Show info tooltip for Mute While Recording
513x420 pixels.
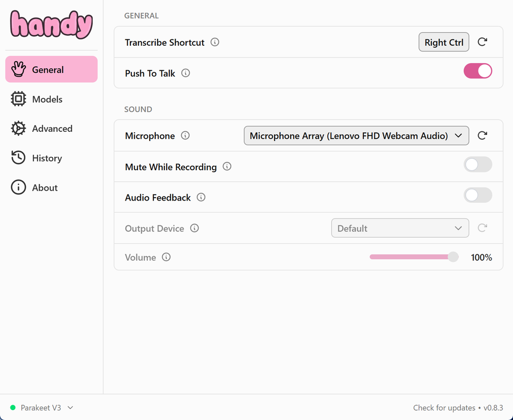coord(227,167)
